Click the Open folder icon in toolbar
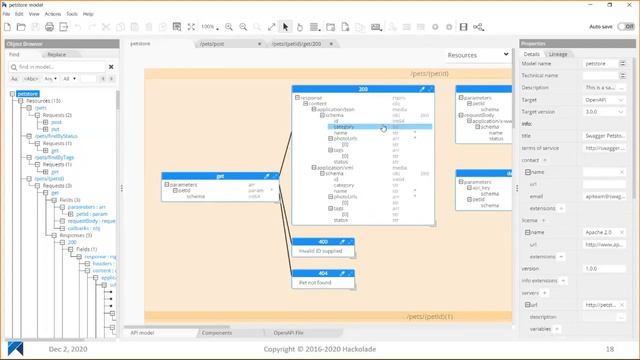 [21, 27]
